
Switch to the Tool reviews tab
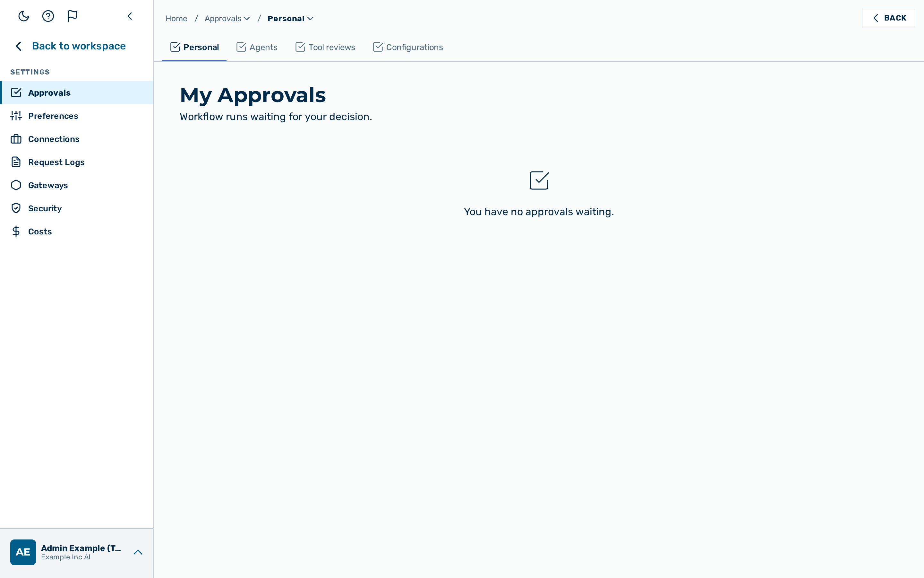pyautogui.click(x=325, y=48)
